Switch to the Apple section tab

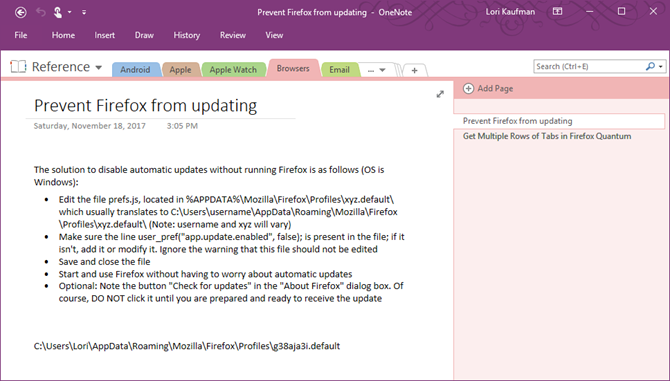tap(180, 70)
